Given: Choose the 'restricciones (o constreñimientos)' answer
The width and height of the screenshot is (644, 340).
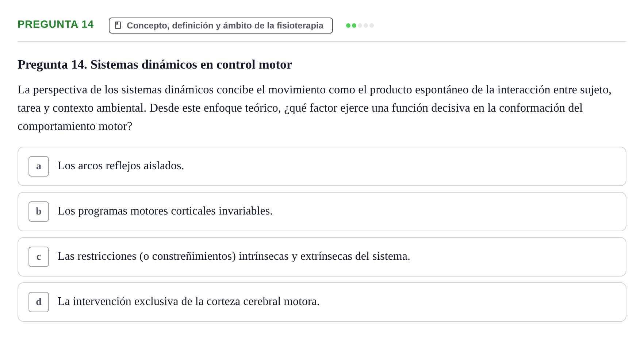Looking at the screenshot, I should coord(234,256).
